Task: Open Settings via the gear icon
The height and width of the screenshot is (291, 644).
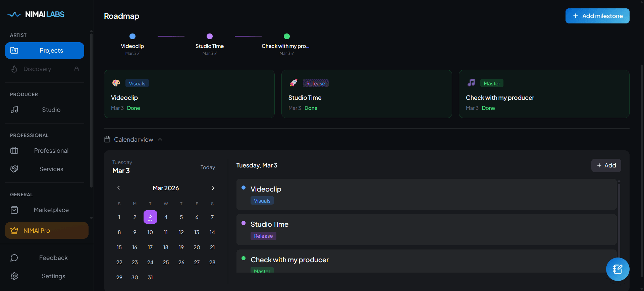Action: coord(14,276)
